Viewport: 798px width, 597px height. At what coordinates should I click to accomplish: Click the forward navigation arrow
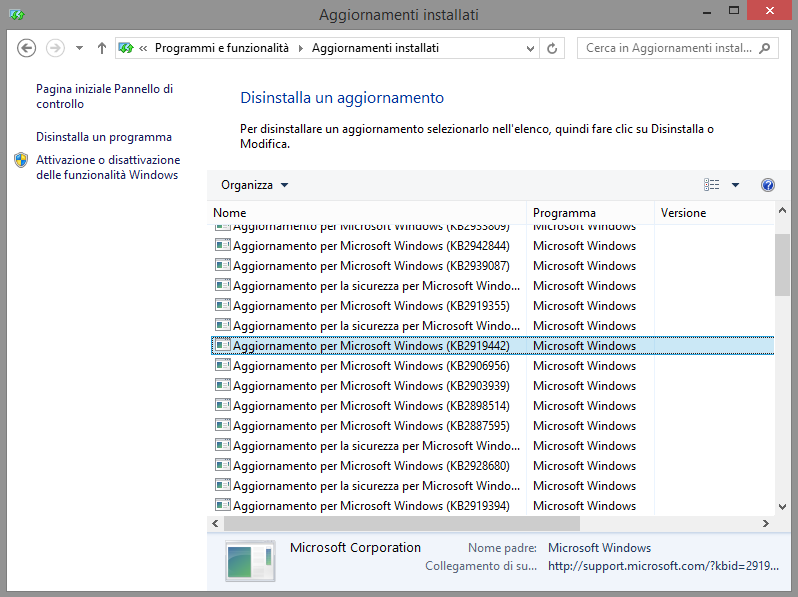[x=55, y=48]
